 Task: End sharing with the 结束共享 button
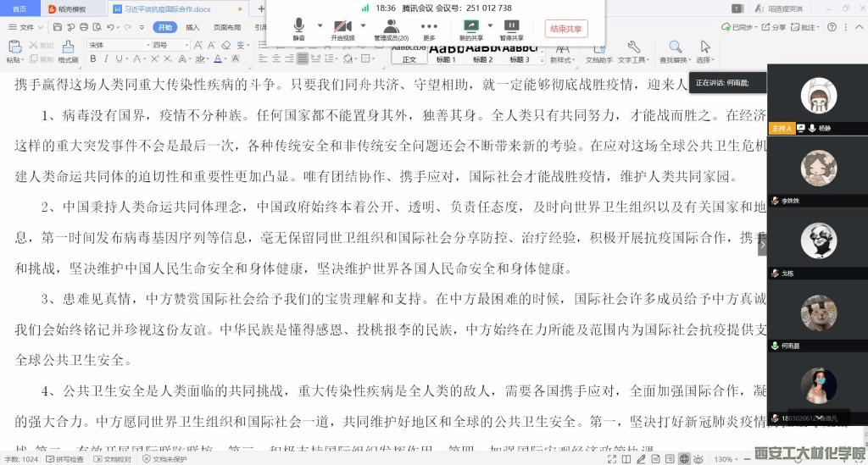(566, 29)
